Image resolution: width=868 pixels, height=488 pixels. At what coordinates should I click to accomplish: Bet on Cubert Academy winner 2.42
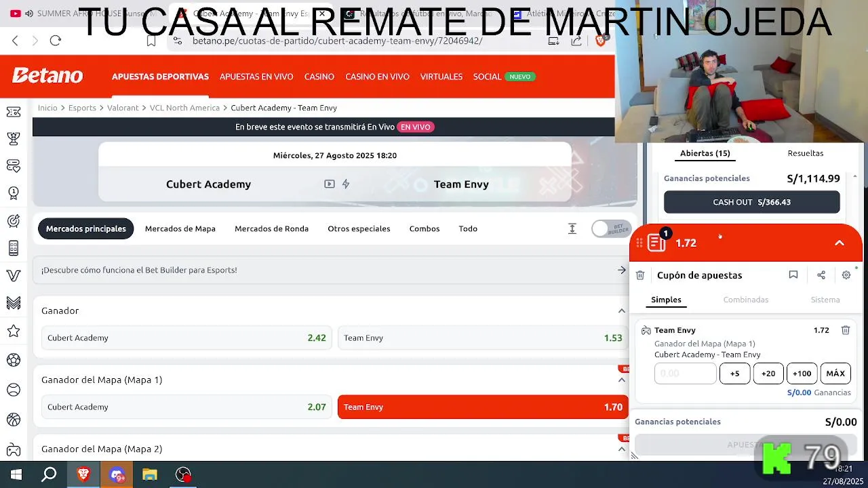point(186,338)
